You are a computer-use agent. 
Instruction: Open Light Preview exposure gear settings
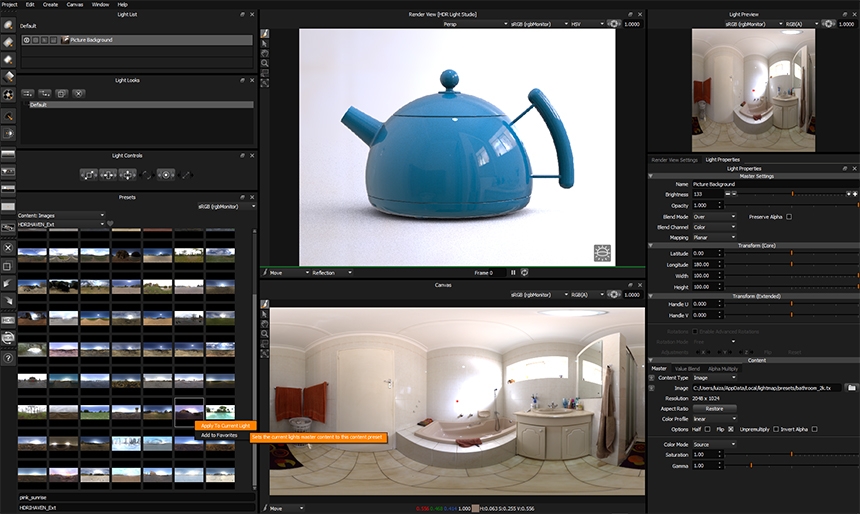coord(828,24)
